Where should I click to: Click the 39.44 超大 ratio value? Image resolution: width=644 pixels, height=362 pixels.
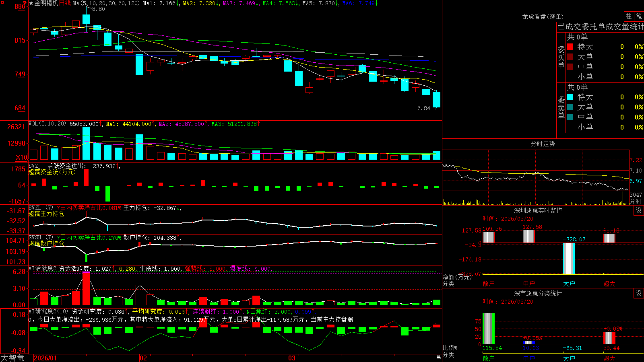pos(611,348)
